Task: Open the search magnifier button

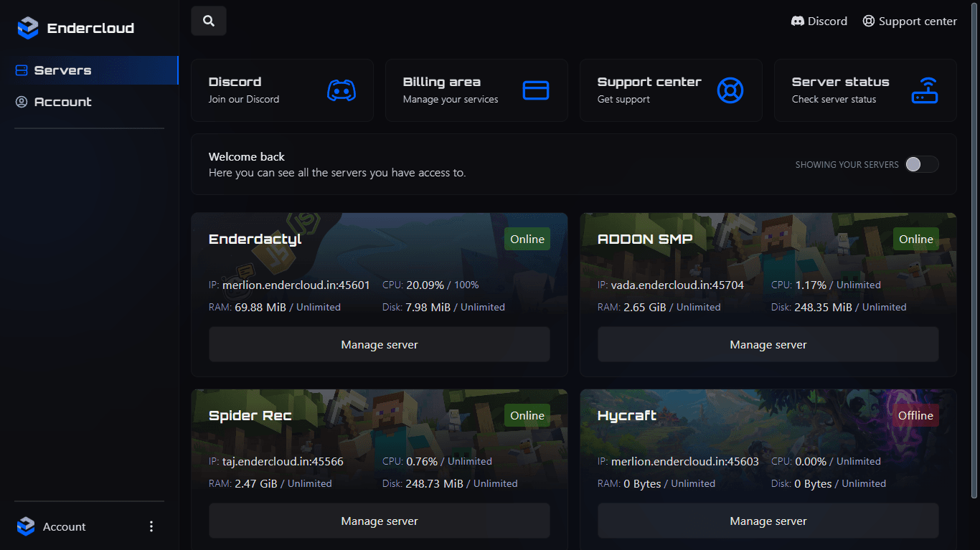Action: (x=209, y=21)
